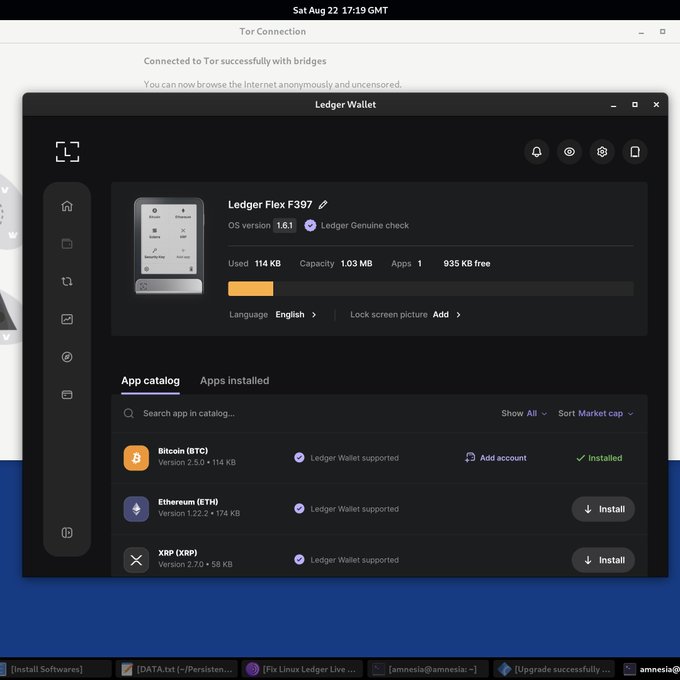Click the Bitcoin Installed status
This screenshot has width=680, height=680.
[x=599, y=458]
